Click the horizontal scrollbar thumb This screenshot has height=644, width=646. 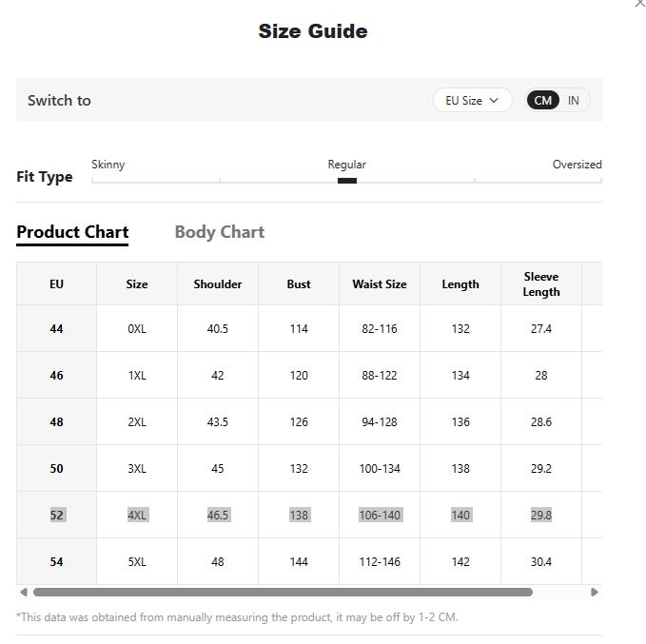click(283, 592)
